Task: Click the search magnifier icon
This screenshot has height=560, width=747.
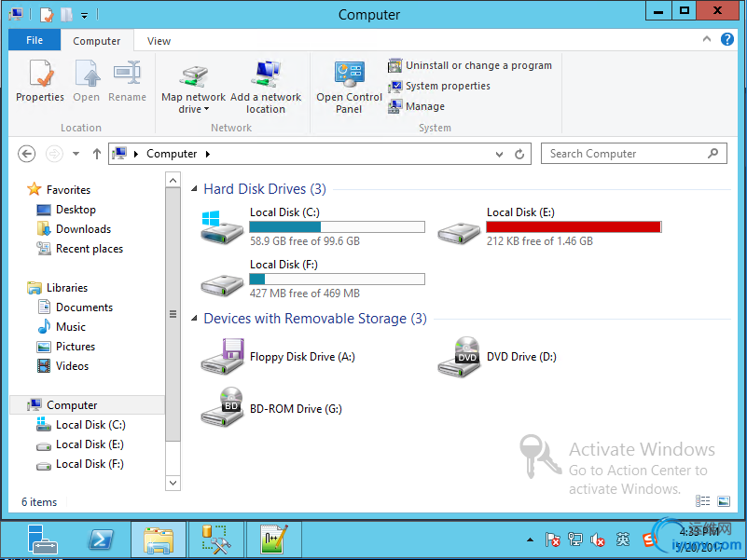Action: pos(712,154)
